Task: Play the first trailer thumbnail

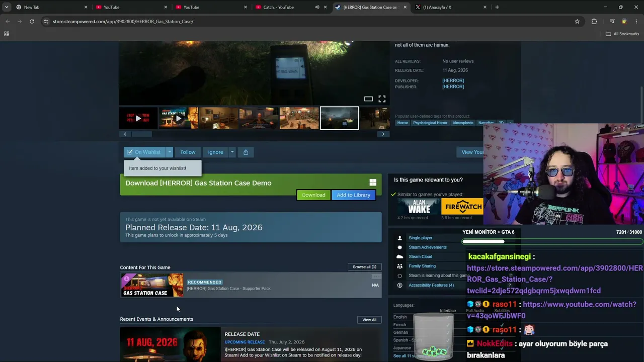Action: tap(138, 118)
